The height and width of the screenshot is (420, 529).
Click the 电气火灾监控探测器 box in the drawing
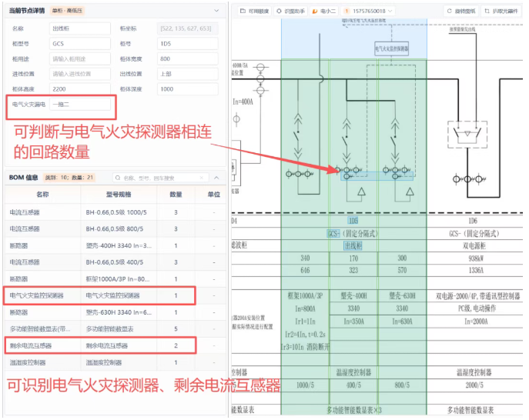(x=392, y=49)
